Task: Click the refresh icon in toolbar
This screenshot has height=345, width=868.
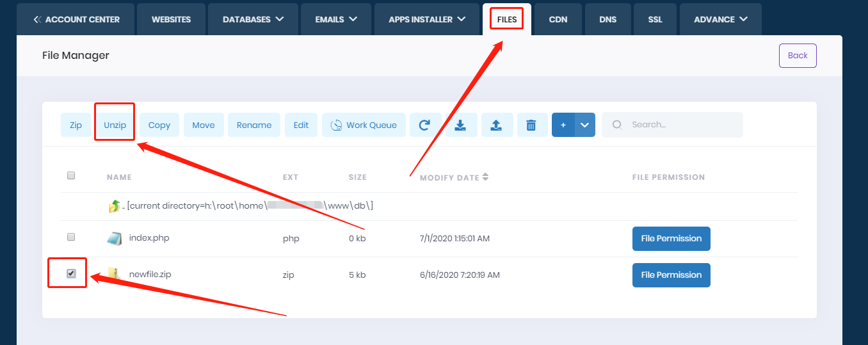Action: tap(424, 125)
